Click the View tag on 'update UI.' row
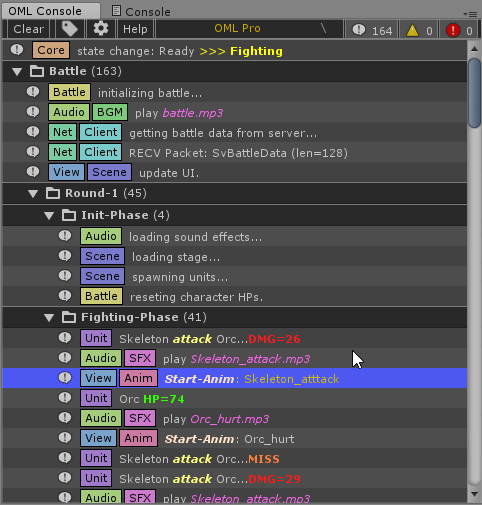The width and height of the screenshot is (482, 505). click(66, 172)
